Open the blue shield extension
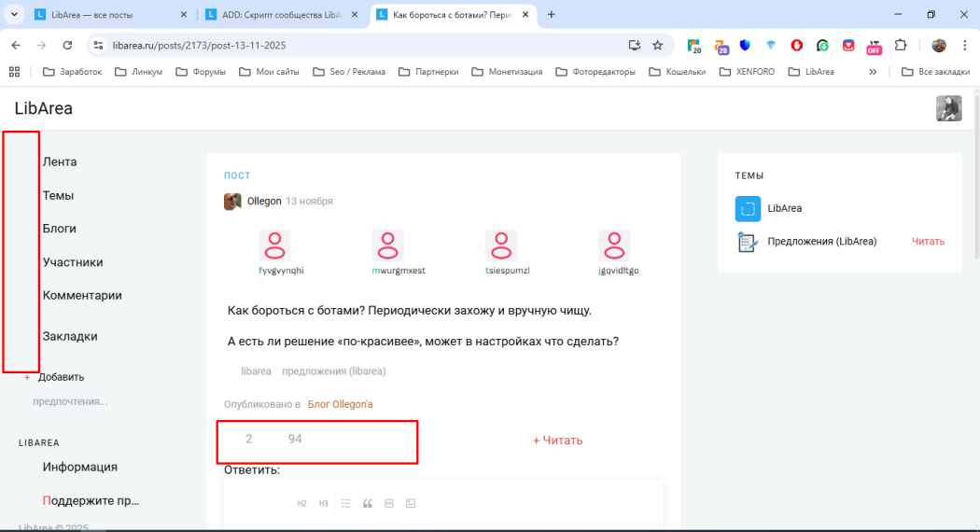The width and height of the screenshot is (980, 532). pyautogui.click(x=745, y=45)
